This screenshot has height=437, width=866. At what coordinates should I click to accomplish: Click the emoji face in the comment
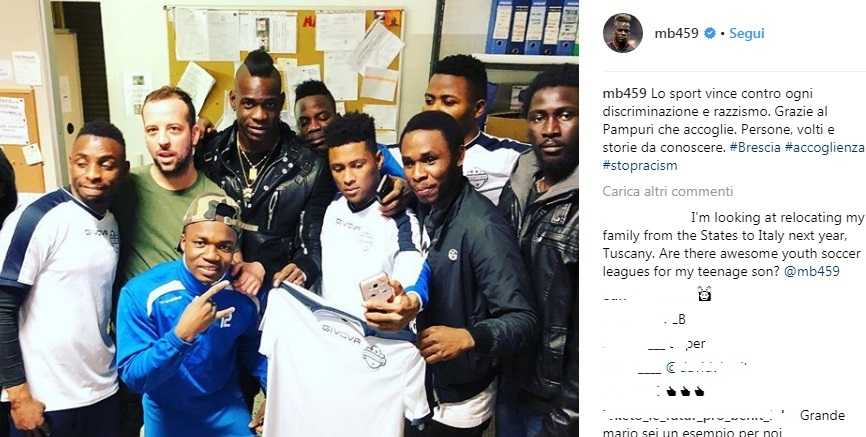point(704,293)
